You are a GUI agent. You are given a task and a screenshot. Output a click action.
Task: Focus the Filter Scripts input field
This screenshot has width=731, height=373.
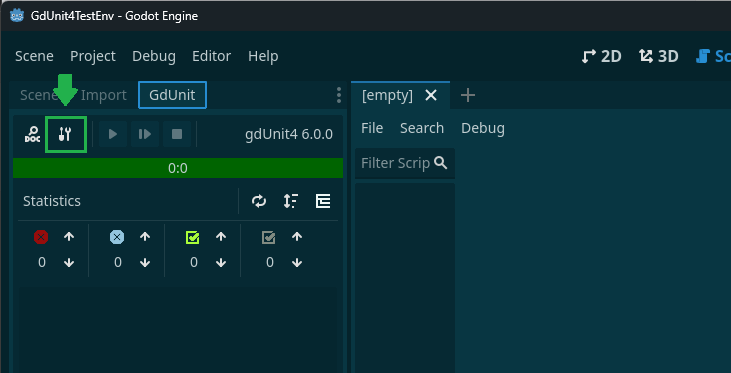(x=405, y=163)
